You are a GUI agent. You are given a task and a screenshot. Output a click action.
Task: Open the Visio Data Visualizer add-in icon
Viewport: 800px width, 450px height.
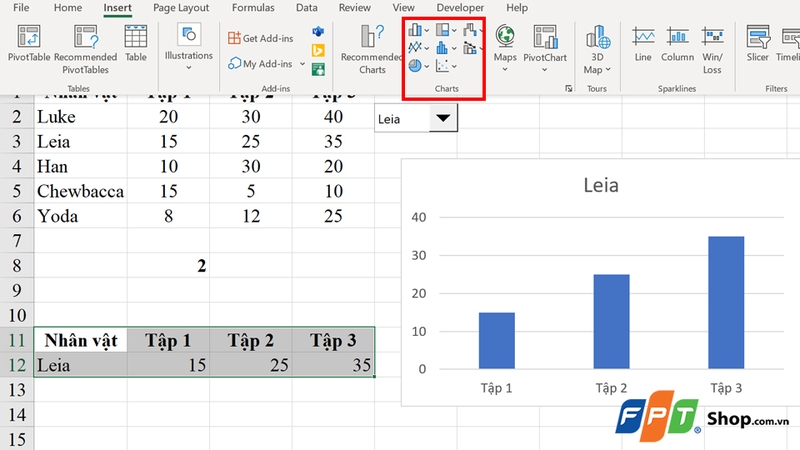coord(318,32)
